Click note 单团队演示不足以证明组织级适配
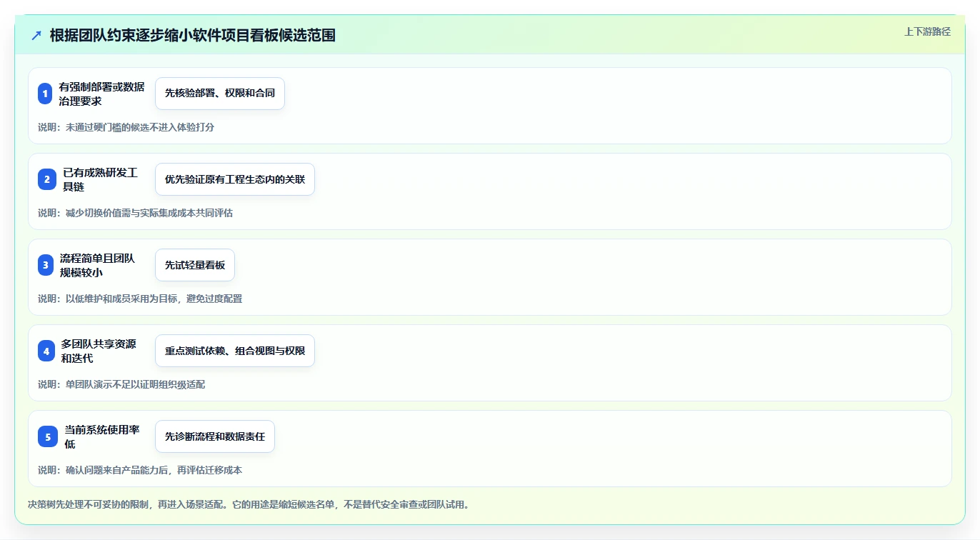The height and width of the screenshot is (540, 980). [135, 384]
